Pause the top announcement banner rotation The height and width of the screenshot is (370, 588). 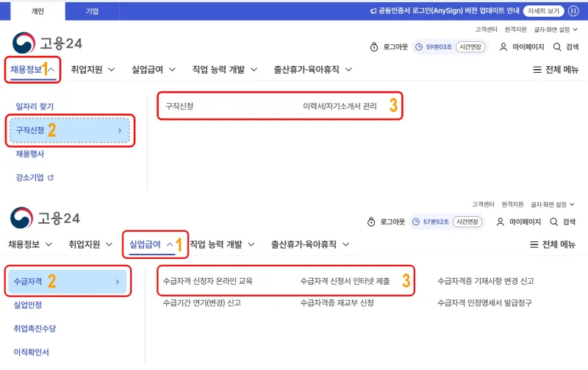pos(573,11)
